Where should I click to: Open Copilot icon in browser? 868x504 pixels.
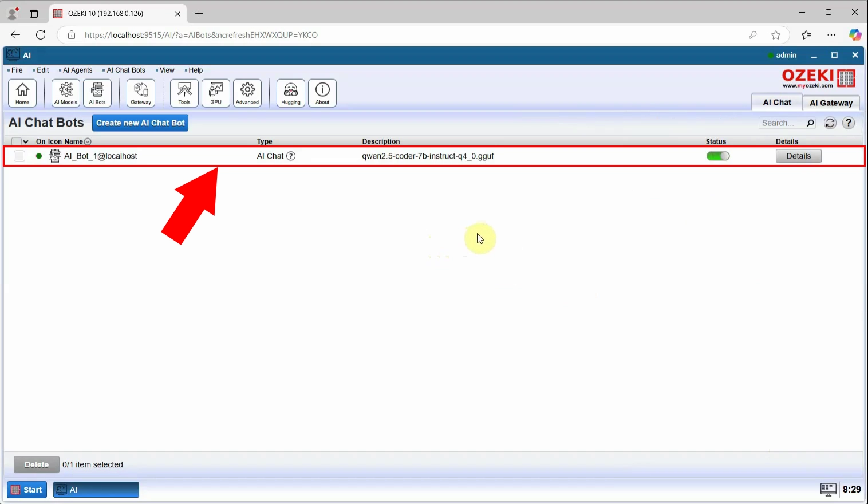pyautogui.click(x=855, y=35)
